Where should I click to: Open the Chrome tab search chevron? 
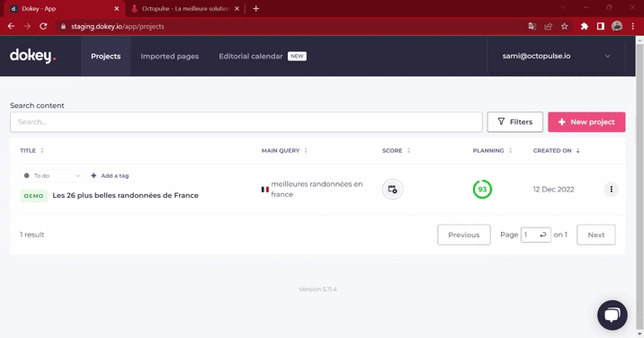click(x=563, y=8)
